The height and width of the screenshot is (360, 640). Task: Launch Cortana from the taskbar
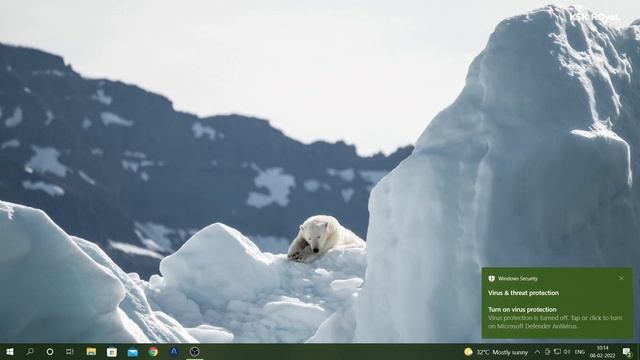50,352
